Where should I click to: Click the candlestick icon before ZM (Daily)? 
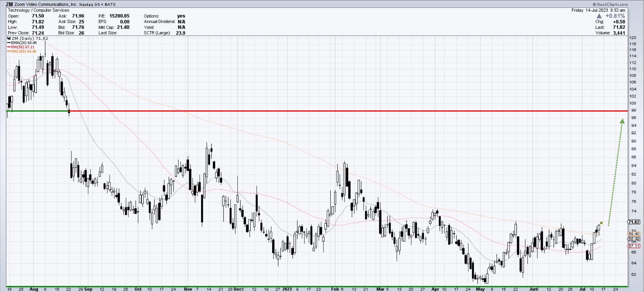click(9, 38)
